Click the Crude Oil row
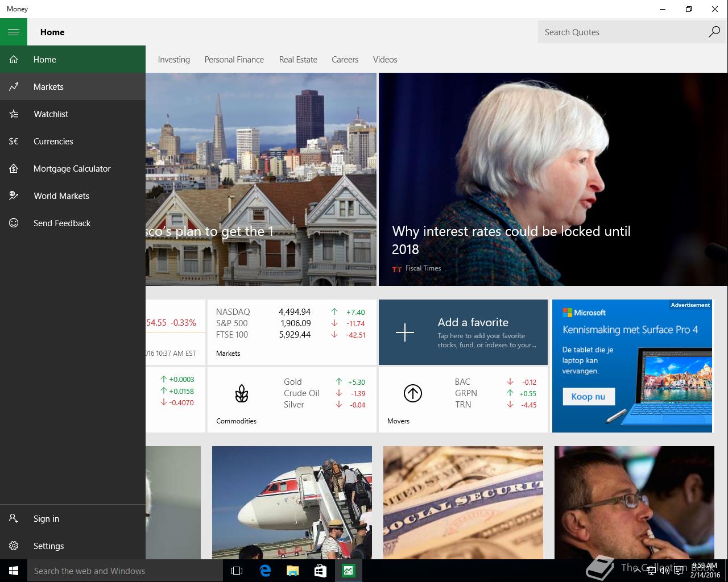The width and height of the screenshot is (728, 582). tap(324, 393)
